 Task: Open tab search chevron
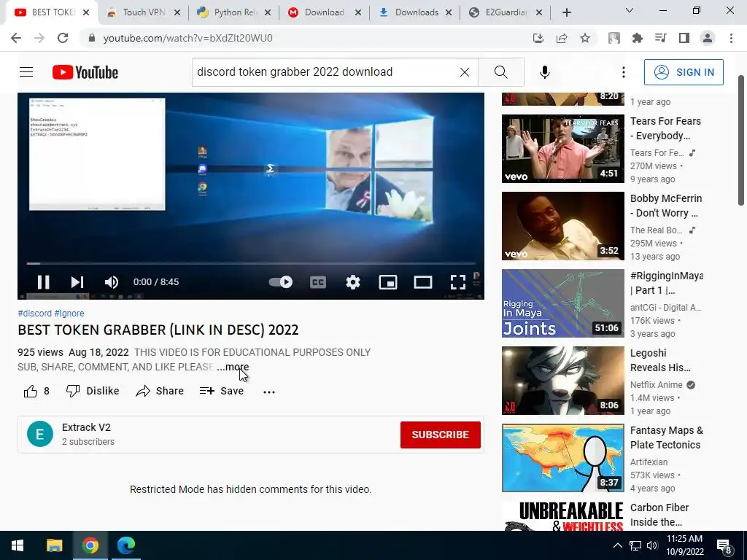click(x=630, y=10)
